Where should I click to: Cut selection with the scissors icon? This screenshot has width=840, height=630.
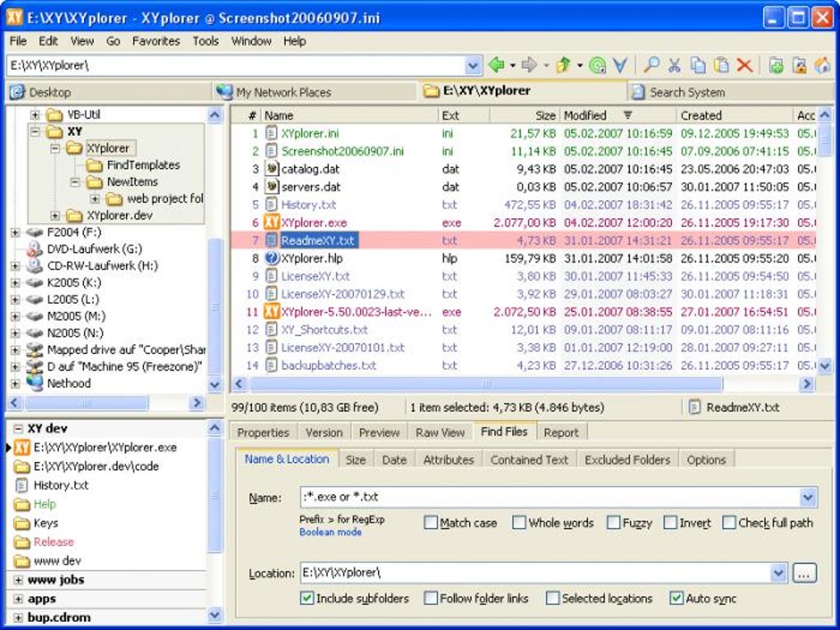click(x=674, y=65)
